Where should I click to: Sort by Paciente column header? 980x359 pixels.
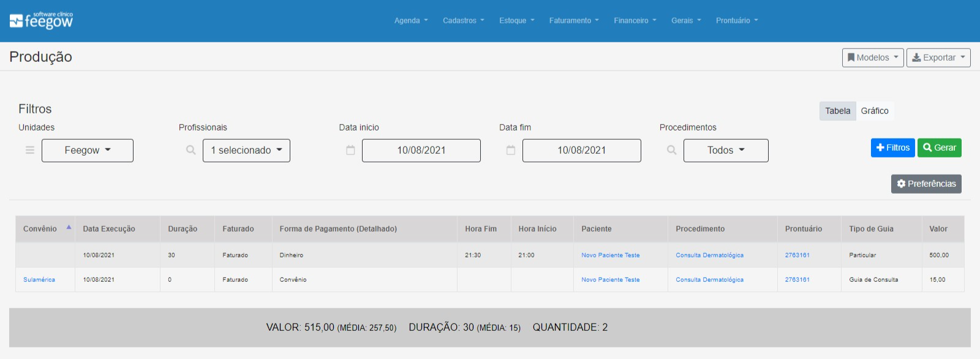(620, 229)
